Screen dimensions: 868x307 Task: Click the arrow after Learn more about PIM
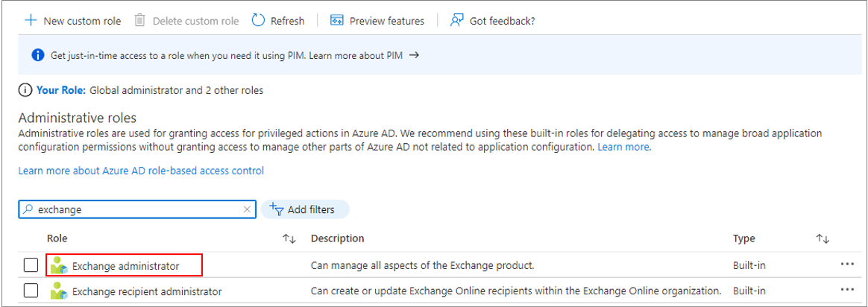[x=414, y=55]
